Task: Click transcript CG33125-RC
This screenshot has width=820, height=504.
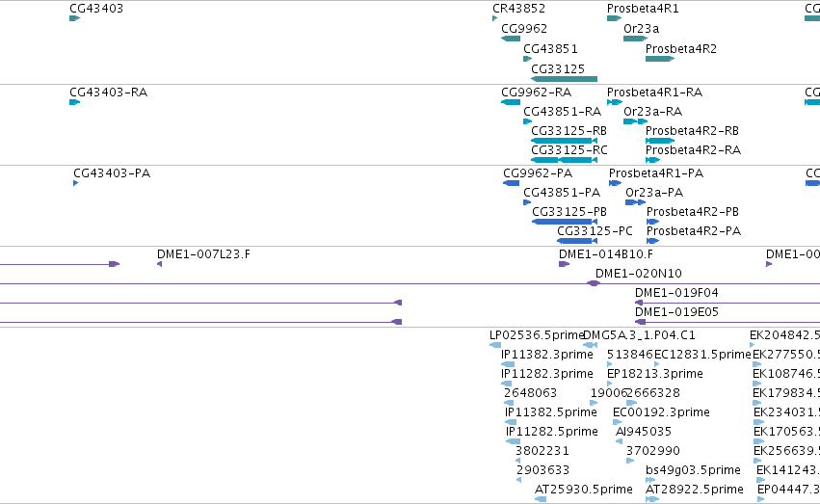Action: tap(569, 150)
